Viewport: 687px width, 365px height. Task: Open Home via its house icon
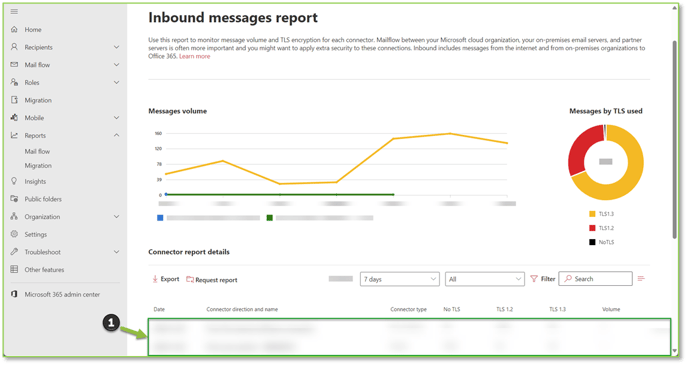14,29
